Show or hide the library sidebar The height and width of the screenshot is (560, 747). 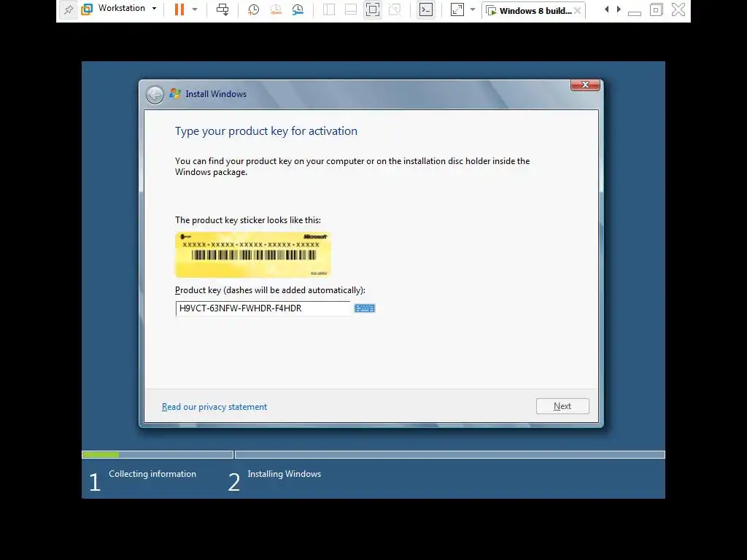[x=329, y=9]
